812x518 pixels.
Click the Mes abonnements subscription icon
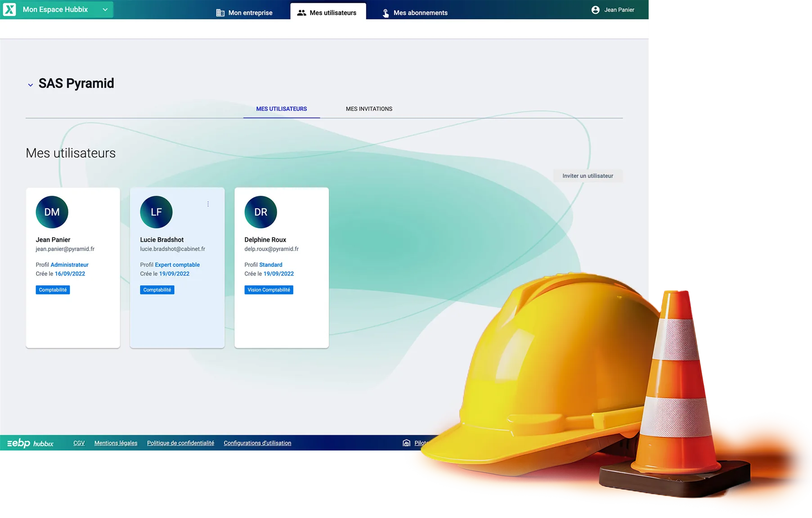pyautogui.click(x=385, y=13)
